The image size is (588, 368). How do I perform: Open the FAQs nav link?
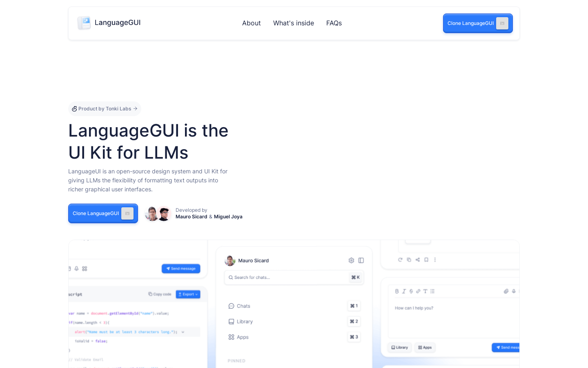pos(334,23)
